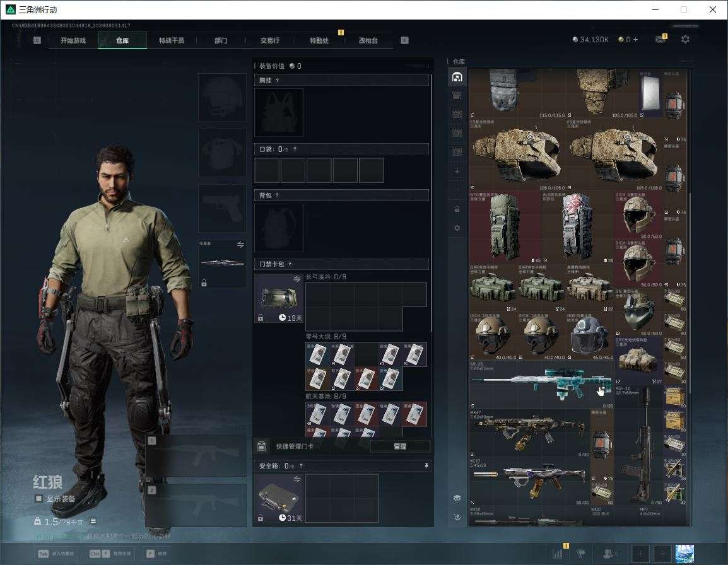Image resolution: width=728 pixels, height=565 pixels.
Task: Select first keycard in 航天基地 row
Action: pos(317,414)
